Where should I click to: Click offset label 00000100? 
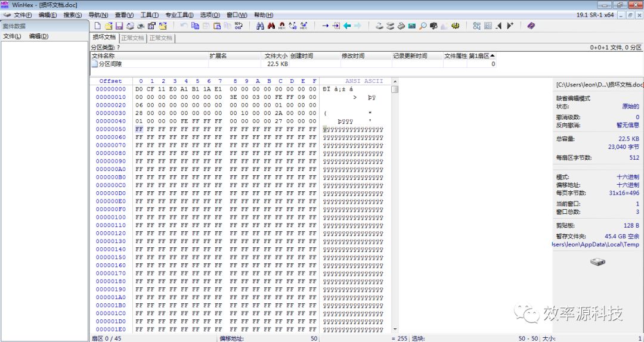(111, 217)
